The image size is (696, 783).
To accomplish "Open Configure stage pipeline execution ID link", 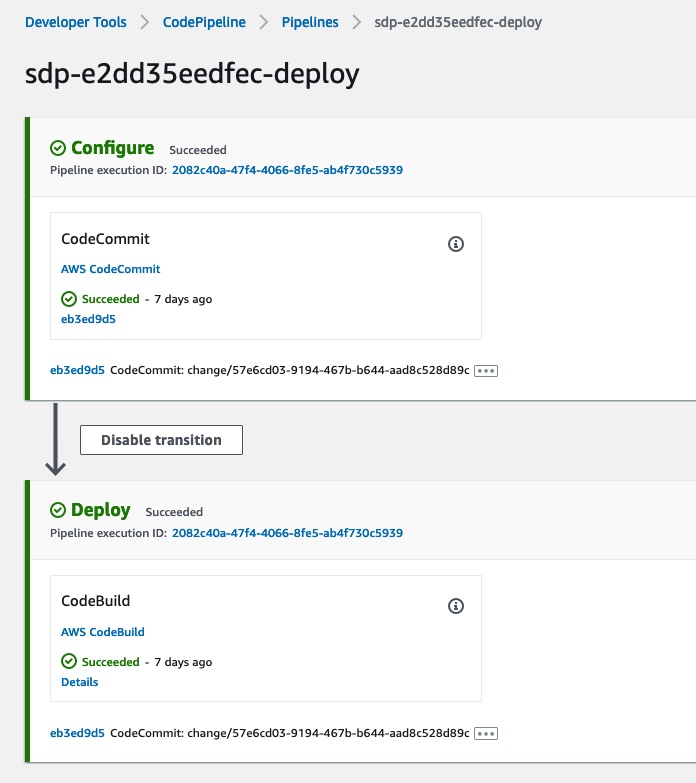I will coord(287,170).
